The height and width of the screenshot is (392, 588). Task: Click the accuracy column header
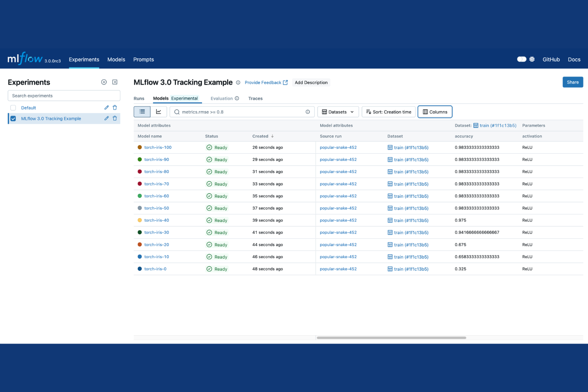tap(464, 136)
